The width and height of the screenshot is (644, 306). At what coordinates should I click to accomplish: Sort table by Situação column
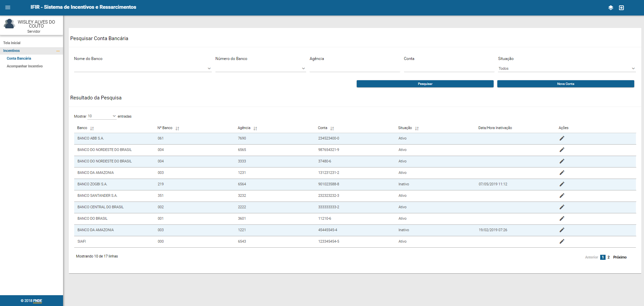click(x=417, y=128)
